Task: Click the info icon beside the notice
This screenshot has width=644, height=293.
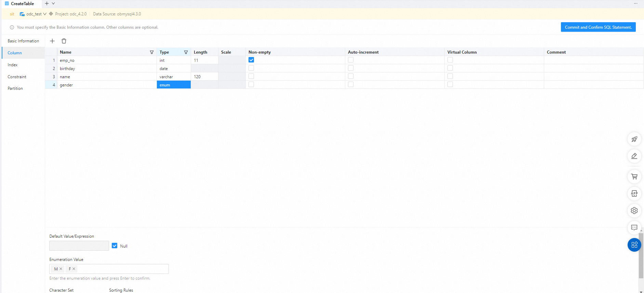Action: click(x=12, y=27)
